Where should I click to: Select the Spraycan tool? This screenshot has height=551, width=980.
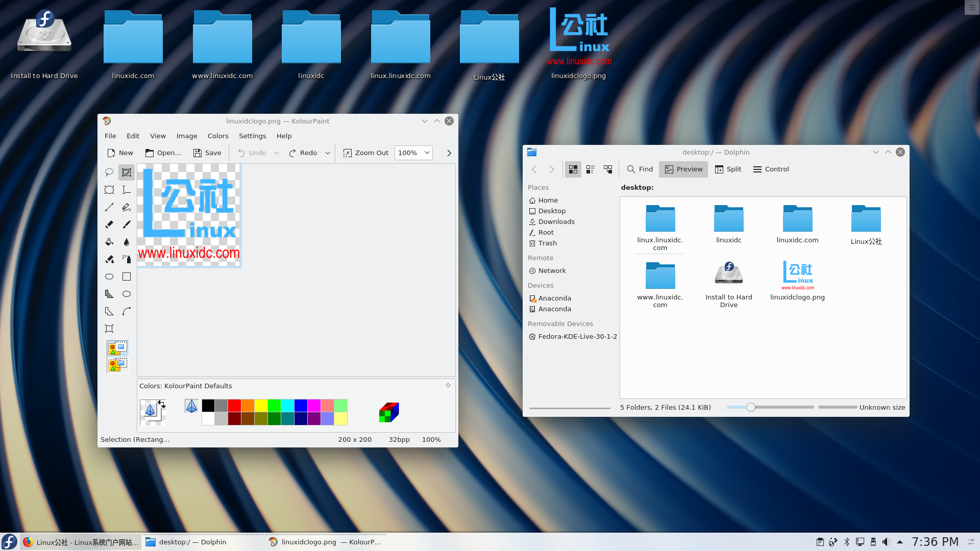point(126,259)
